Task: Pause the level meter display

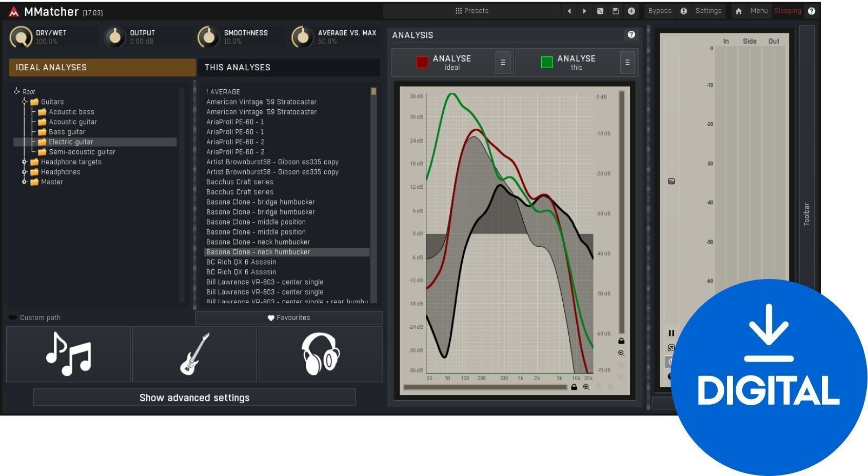Action: coord(671,333)
